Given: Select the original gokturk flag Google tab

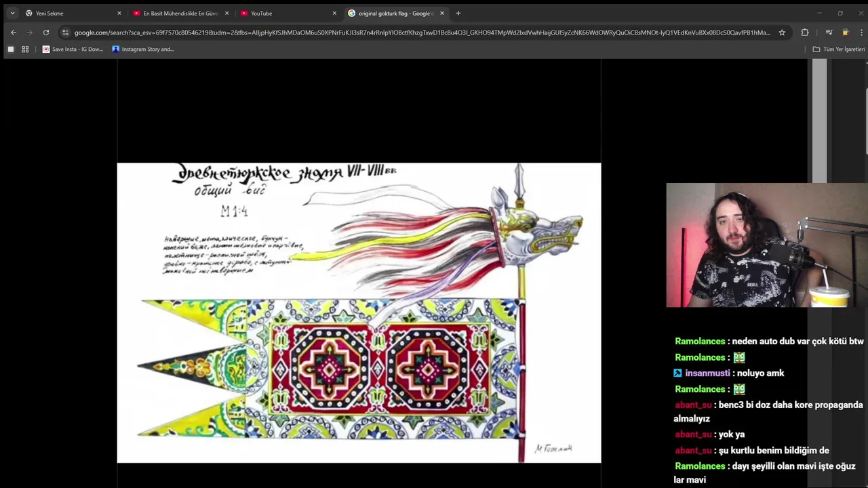Looking at the screenshot, I should [396, 13].
